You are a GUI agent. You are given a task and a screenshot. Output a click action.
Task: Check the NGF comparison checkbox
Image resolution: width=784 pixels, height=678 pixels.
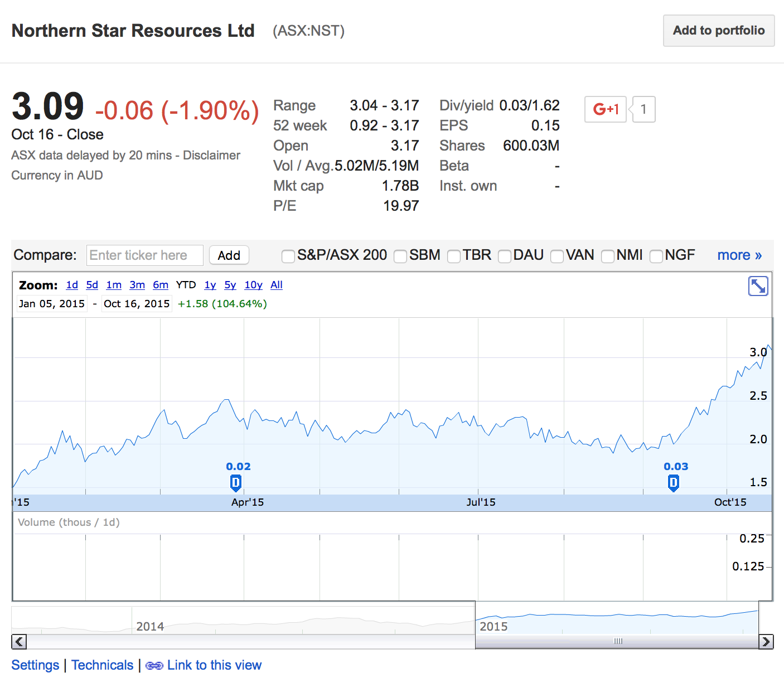(x=656, y=256)
